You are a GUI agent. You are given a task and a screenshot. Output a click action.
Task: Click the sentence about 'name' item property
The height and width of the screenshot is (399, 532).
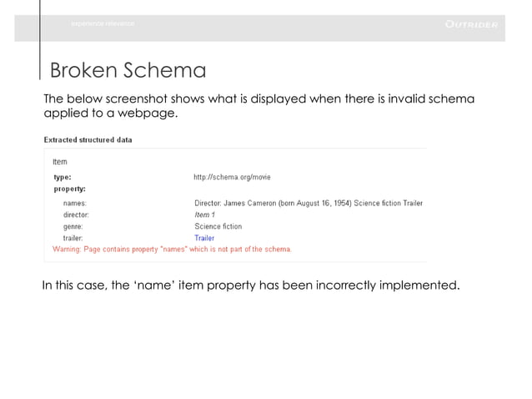[250, 285]
